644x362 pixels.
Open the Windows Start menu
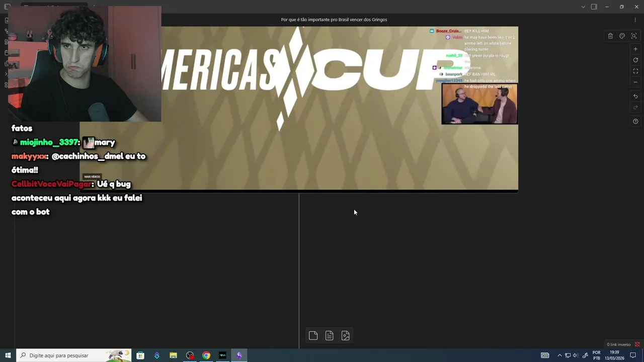point(8,355)
